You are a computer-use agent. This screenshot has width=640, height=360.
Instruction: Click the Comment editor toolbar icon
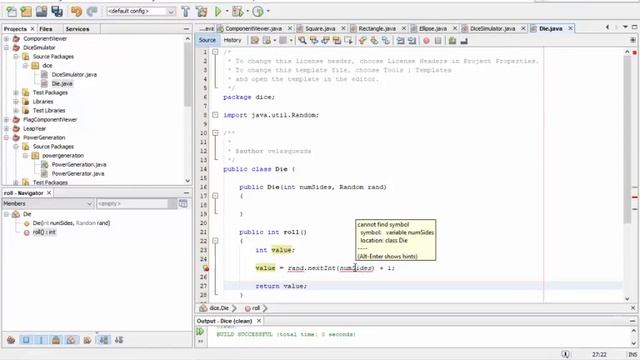(x=452, y=40)
